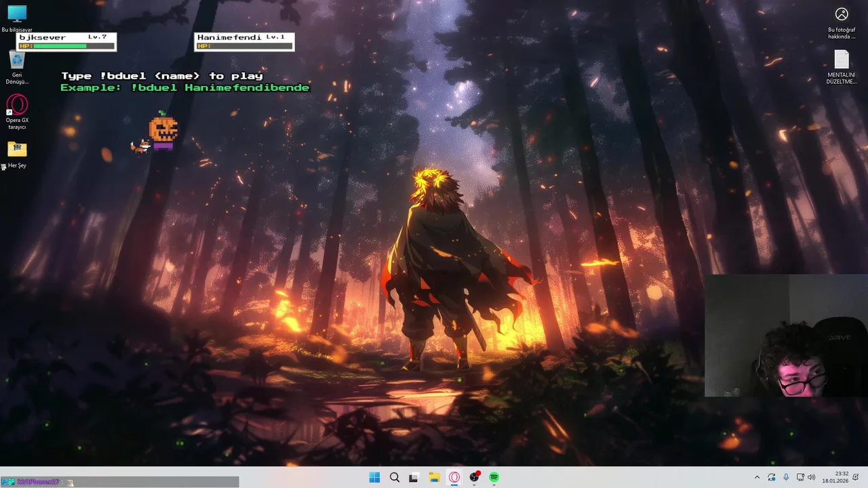Open OBS Studio from the taskbar
The image size is (868, 488).
point(474,477)
